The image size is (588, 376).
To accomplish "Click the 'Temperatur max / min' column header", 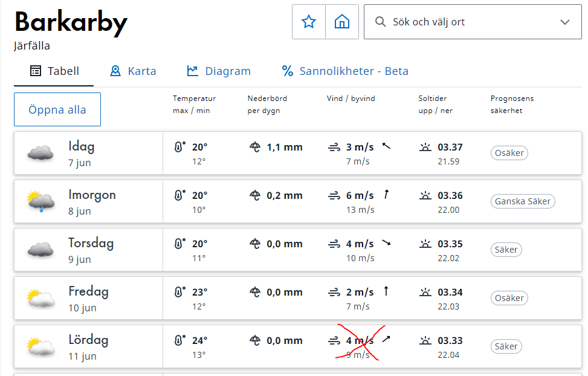I will (194, 105).
